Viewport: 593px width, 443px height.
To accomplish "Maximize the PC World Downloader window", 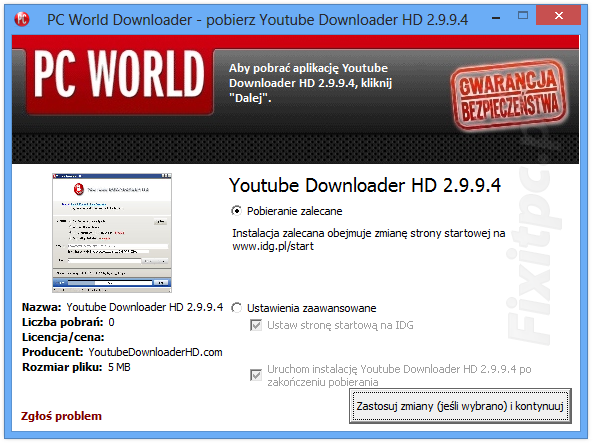I will (x=523, y=16).
